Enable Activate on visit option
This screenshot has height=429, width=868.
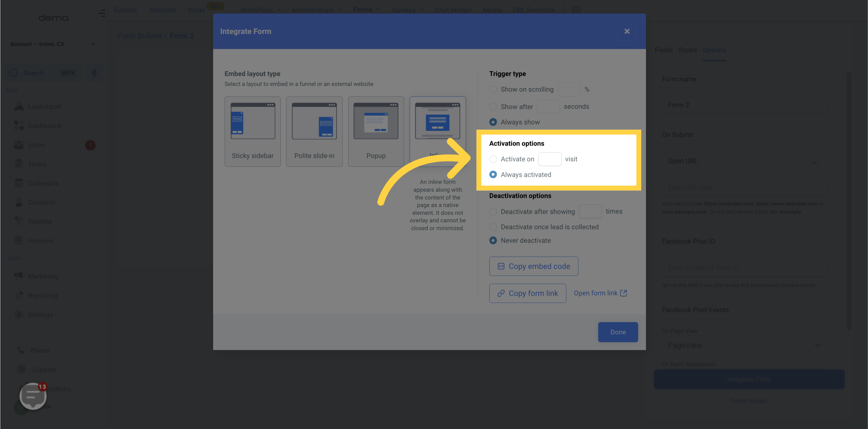(493, 159)
